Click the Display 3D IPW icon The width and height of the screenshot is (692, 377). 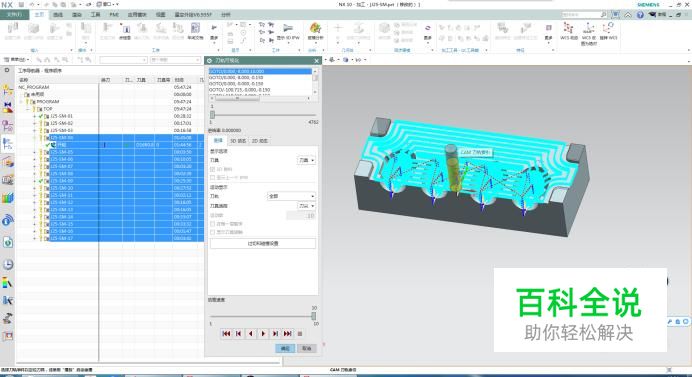pyautogui.click(x=288, y=32)
